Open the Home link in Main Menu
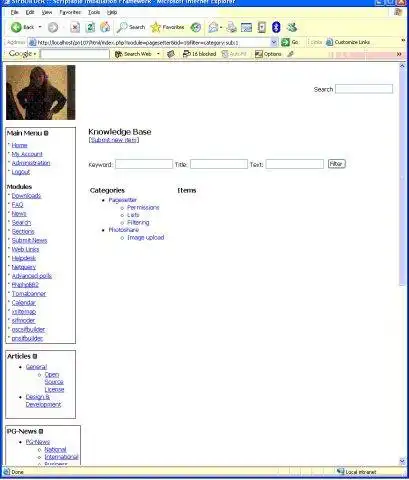 [19, 145]
